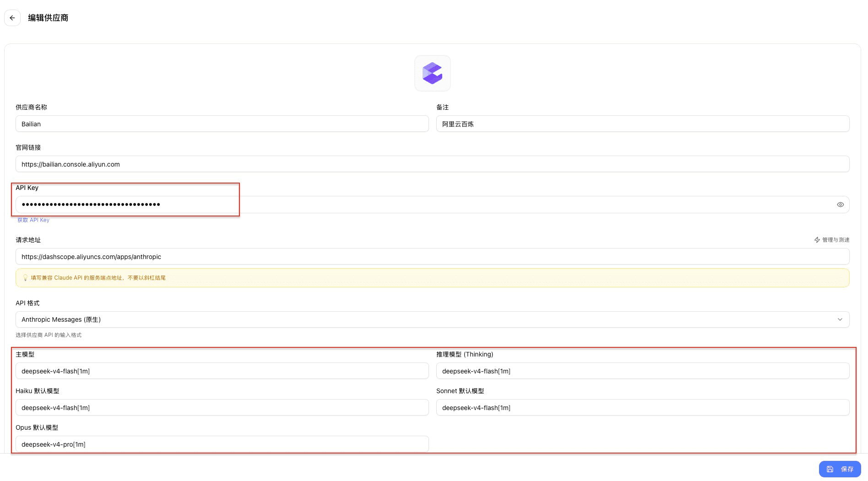Viewport: 868px width, 481px height.
Task: Click the lightning bolt manage icon
Action: 817,240
